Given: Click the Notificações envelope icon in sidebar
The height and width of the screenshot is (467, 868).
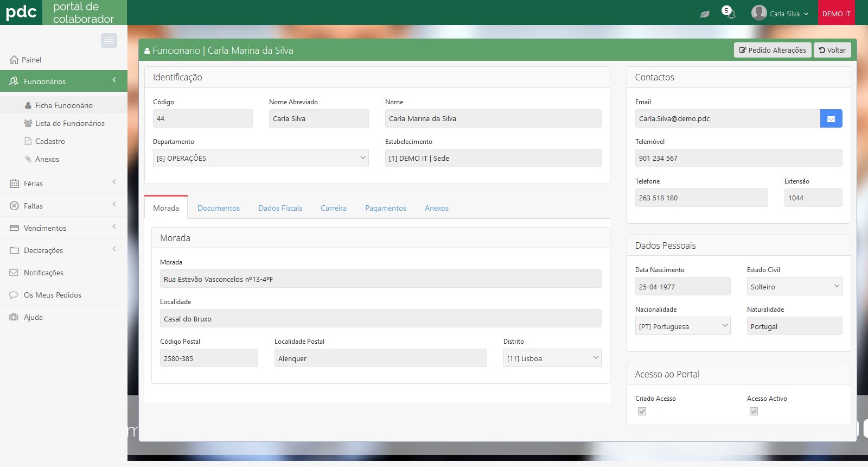Looking at the screenshot, I should [14, 273].
